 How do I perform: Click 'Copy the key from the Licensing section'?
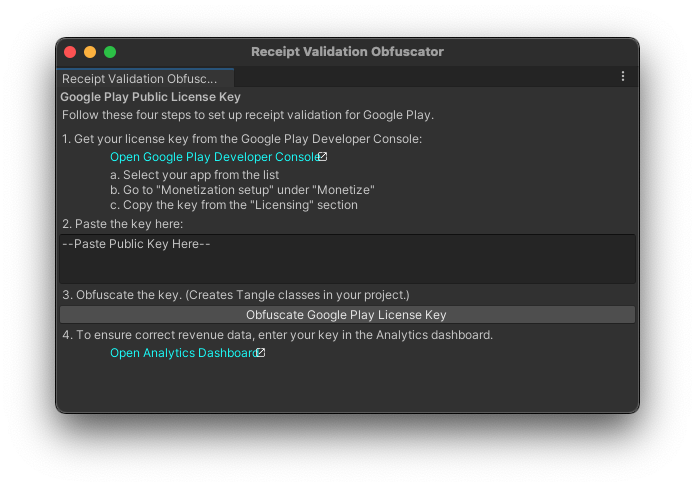point(233,205)
